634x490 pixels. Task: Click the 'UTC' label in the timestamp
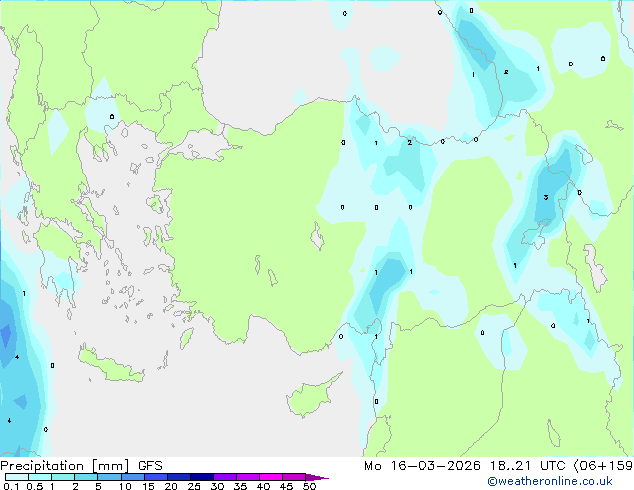click(x=553, y=466)
